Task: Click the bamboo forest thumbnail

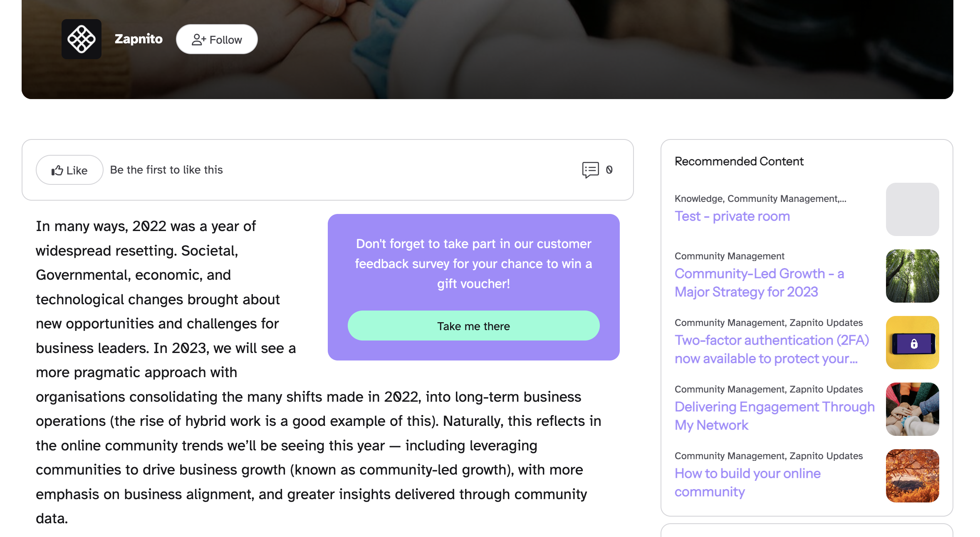Action: pyautogui.click(x=912, y=276)
